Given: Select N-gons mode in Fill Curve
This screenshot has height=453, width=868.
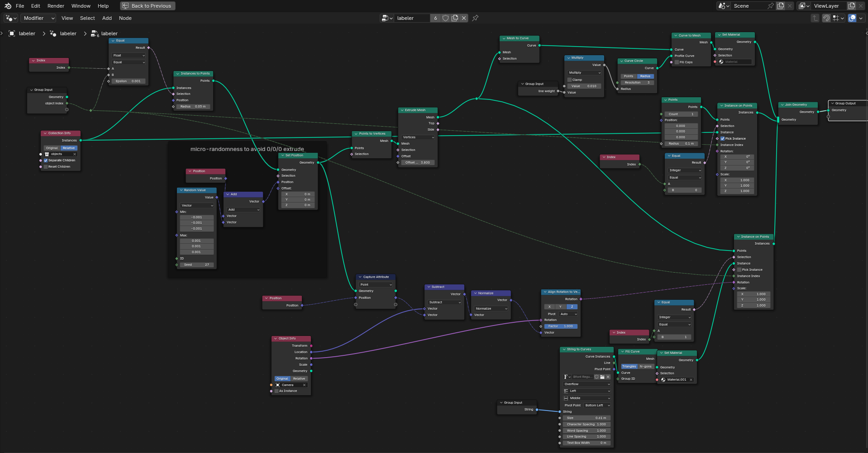Looking at the screenshot, I should pos(646,367).
